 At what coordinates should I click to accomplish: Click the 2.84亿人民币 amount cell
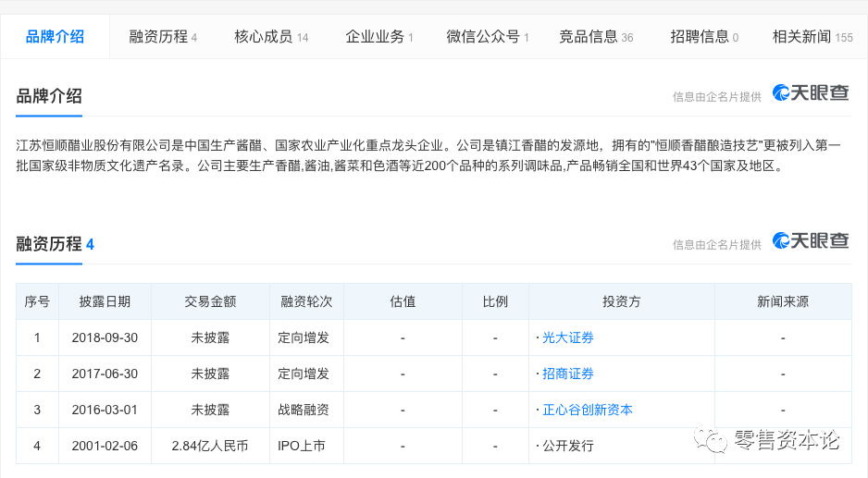[210, 446]
